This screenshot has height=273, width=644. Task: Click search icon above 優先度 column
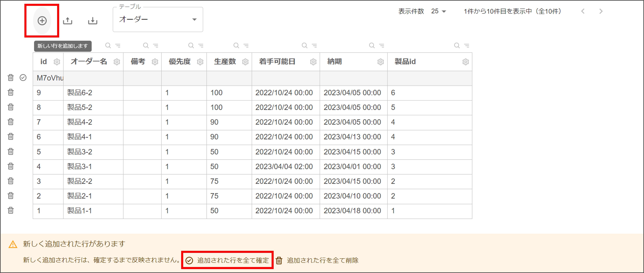191,46
